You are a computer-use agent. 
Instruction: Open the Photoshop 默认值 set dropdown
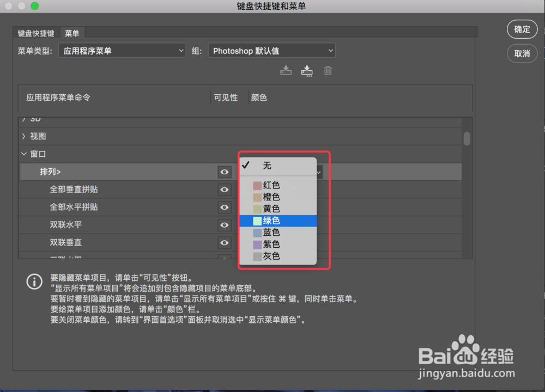pyautogui.click(x=271, y=50)
